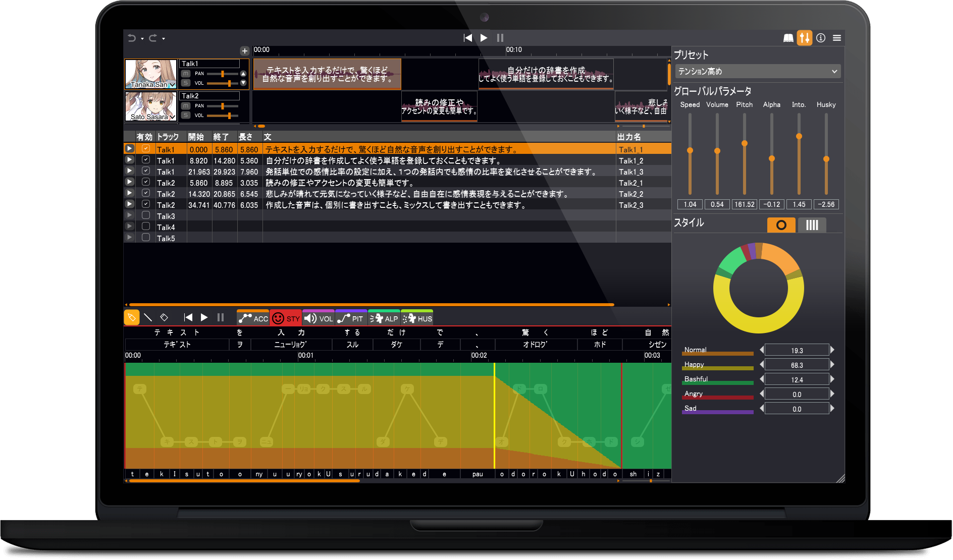Viewport: 953px width, 560px height.
Task: Click the global Pitch slider handle
Action: [745, 144]
